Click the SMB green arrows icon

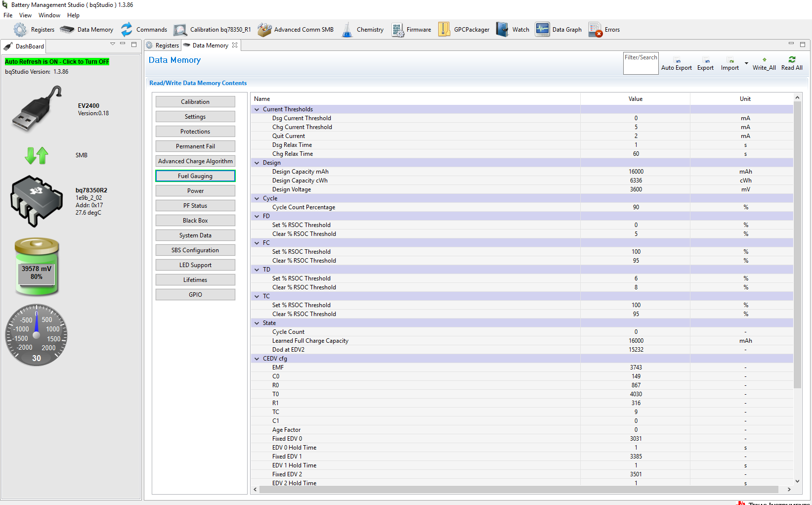click(x=37, y=155)
